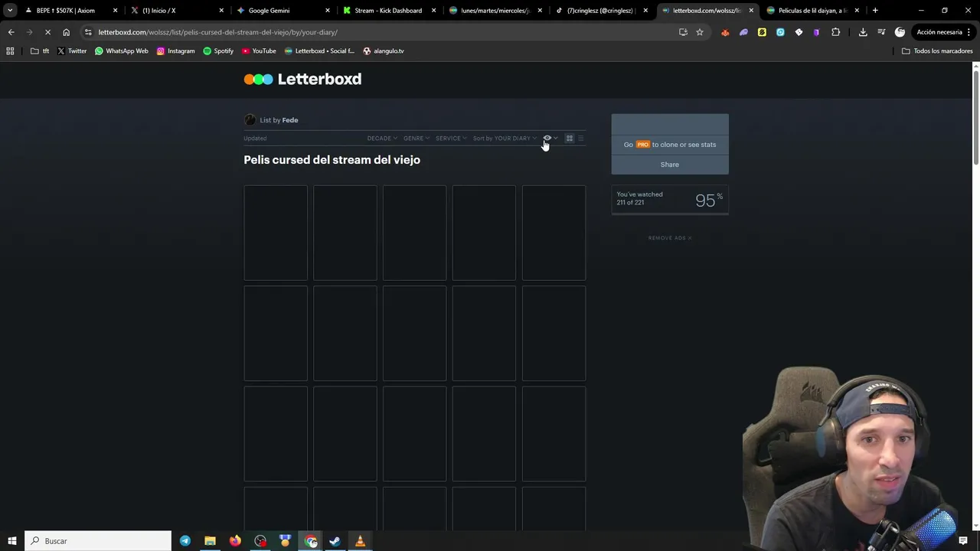The height and width of the screenshot is (551, 980).
Task: Open VLC media player from the taskbar
Action: click(x=360, y=541)
